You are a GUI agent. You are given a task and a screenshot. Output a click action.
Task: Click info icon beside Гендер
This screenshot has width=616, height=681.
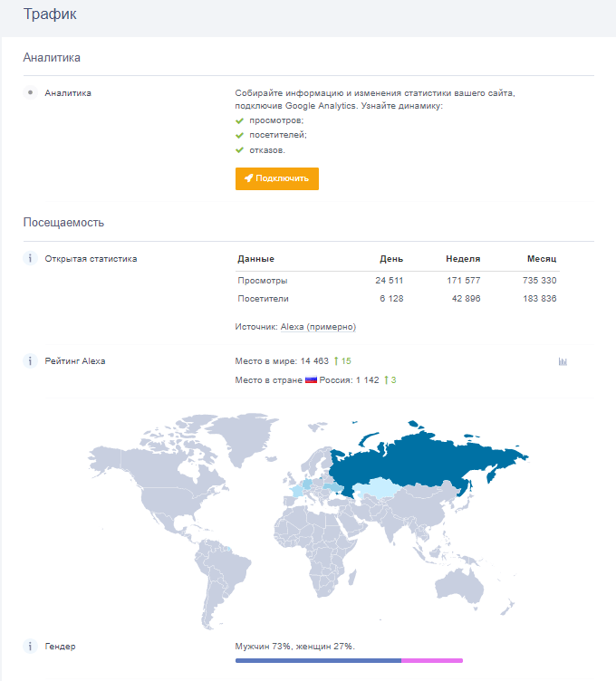click(x=30, y=647)
